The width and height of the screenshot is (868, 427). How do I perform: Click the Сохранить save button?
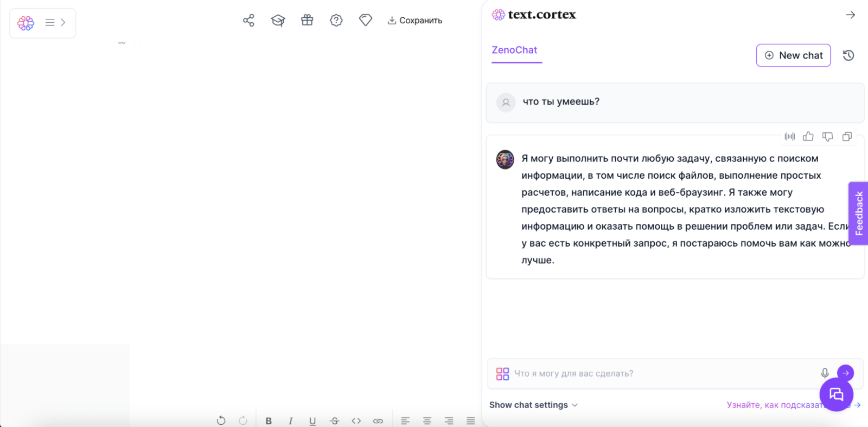[x=415, y=21]
